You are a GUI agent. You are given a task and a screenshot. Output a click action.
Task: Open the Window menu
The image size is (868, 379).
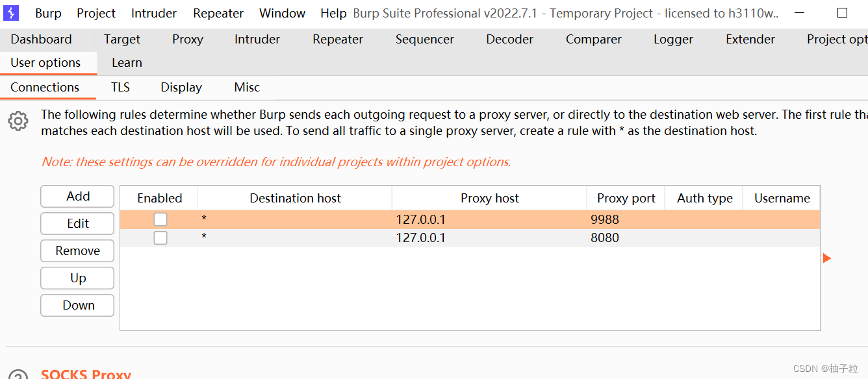[x=282, y=12]
